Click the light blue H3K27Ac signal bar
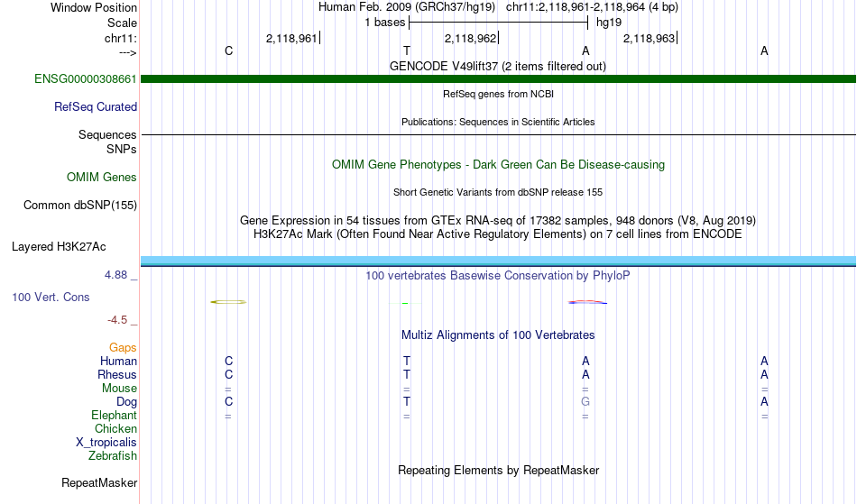 pos(498,261)
